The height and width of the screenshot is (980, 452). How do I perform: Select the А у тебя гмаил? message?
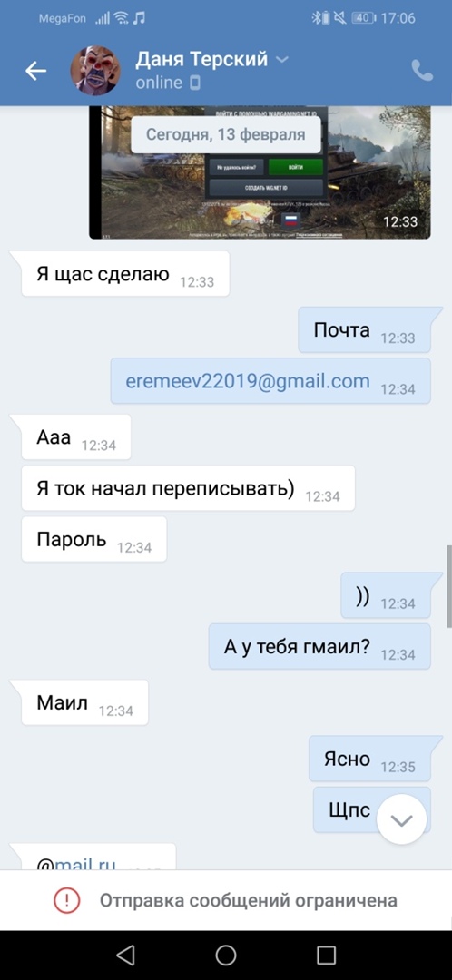pyautogui.click(x=319, y=646)
